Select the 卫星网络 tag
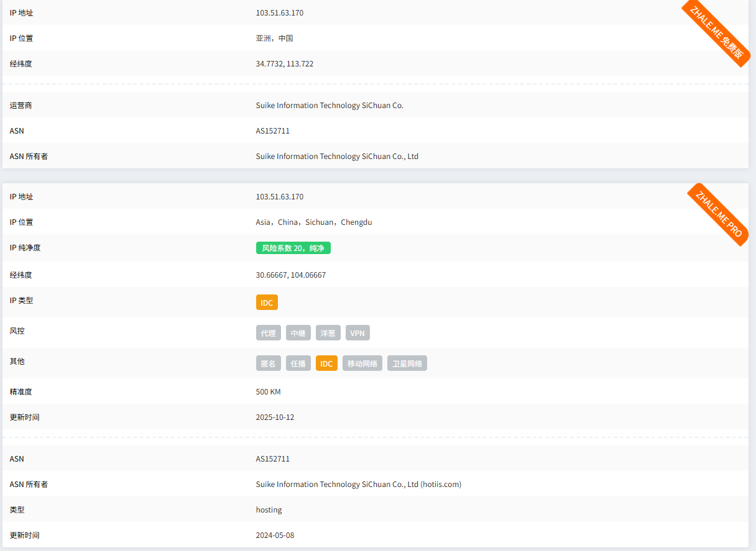This screenshot has width=756, height=551. (x=407, y=363)
